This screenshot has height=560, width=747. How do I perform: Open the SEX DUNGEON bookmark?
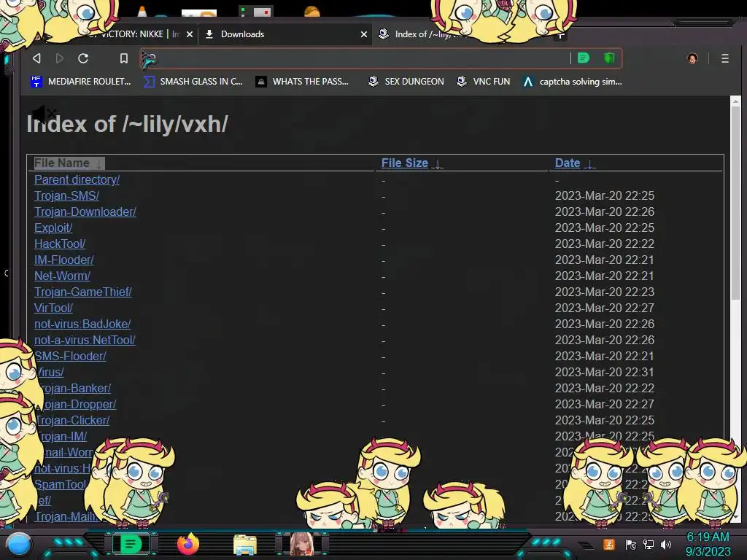[406, 82]
